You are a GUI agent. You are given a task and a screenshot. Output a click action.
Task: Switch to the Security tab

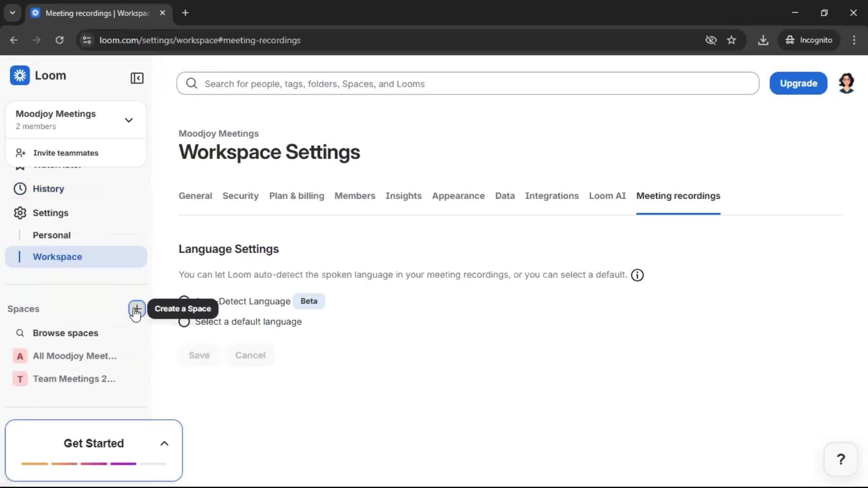pyautogui.click(x=240, y=196)
